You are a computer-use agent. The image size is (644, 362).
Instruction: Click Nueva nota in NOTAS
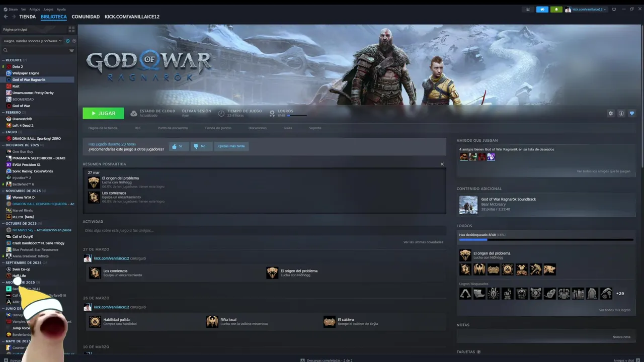(x=621, y=337)
